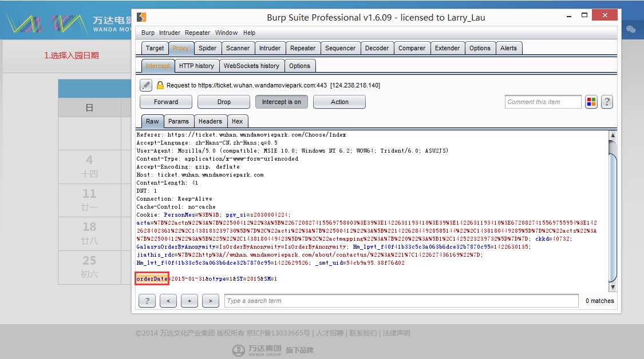644x359 pixels.
Task: Show the Params request view
Action: pyautogui.click(x=178, y=121)
